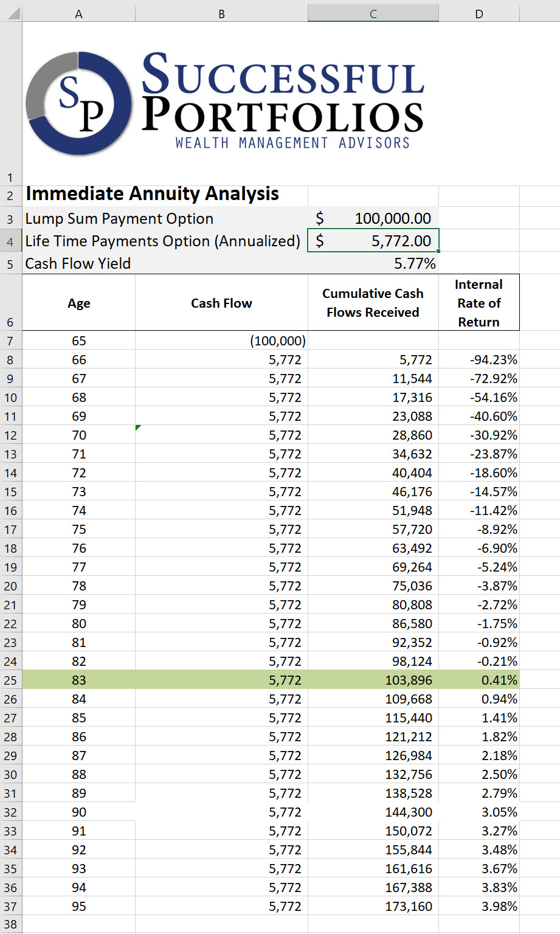Click the Life Time Payments Option label
The height and width of the screenshot is (934, 560).
point(162,241)
